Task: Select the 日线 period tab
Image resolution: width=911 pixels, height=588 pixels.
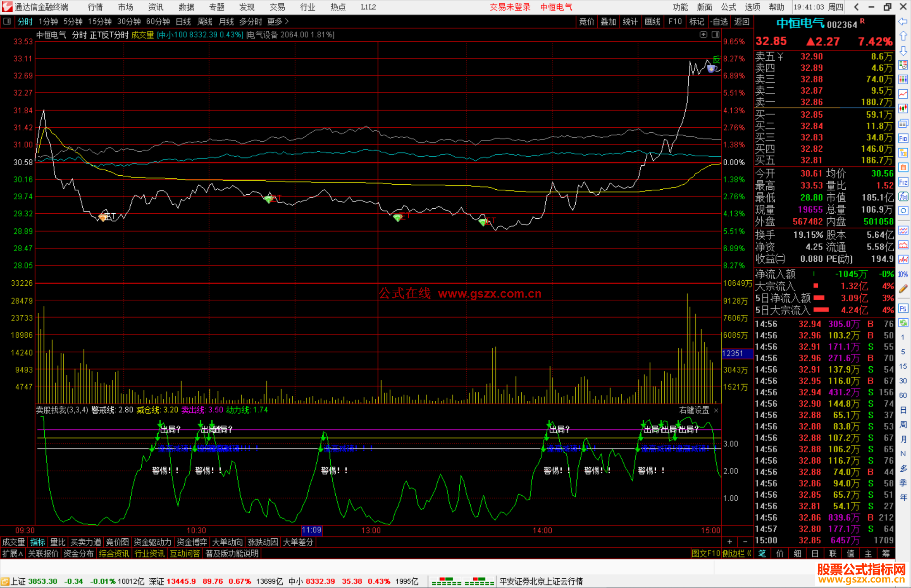Action: click(183, 21)
